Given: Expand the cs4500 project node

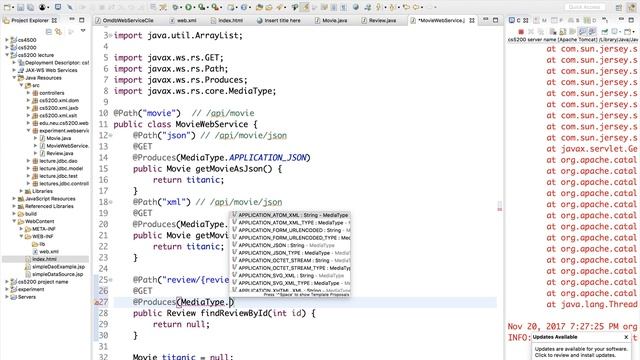Looking at the screenshot, I should (7, 40).
